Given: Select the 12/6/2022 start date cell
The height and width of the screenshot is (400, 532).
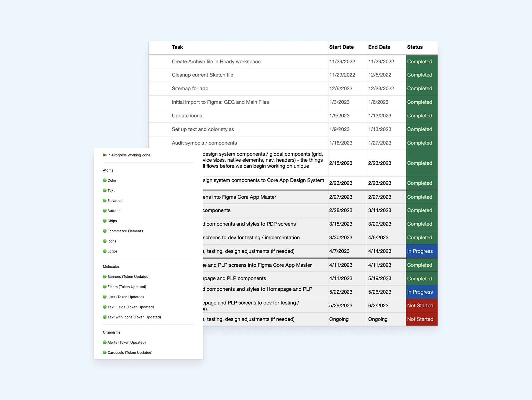Looking at the screenshot, I should pos(348,89).
